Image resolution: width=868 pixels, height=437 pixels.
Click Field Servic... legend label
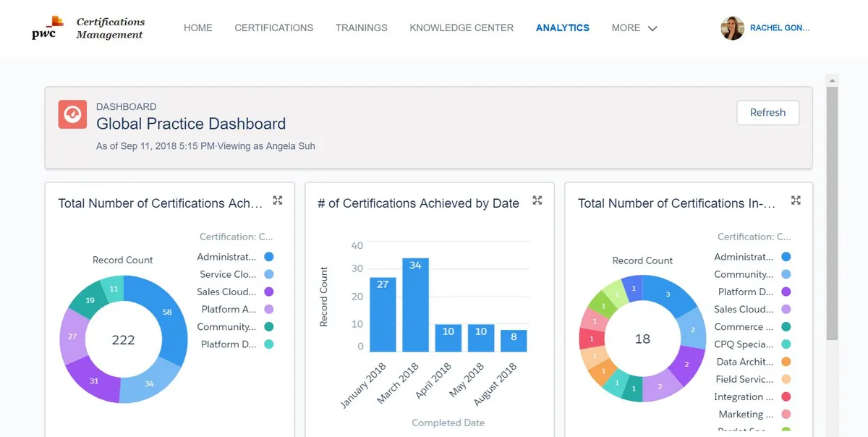pos(745,379)
